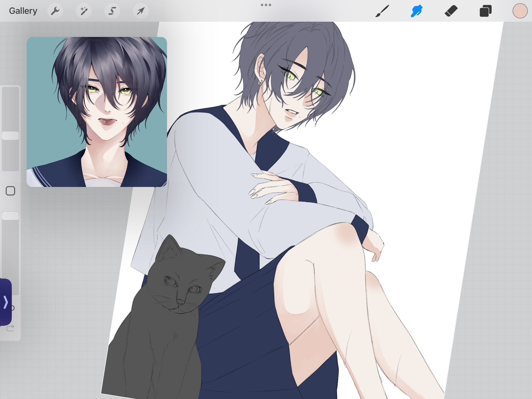Activate the Selection S-shaped tool
Screen dimensions: 532x399
(x=112, y=11)
